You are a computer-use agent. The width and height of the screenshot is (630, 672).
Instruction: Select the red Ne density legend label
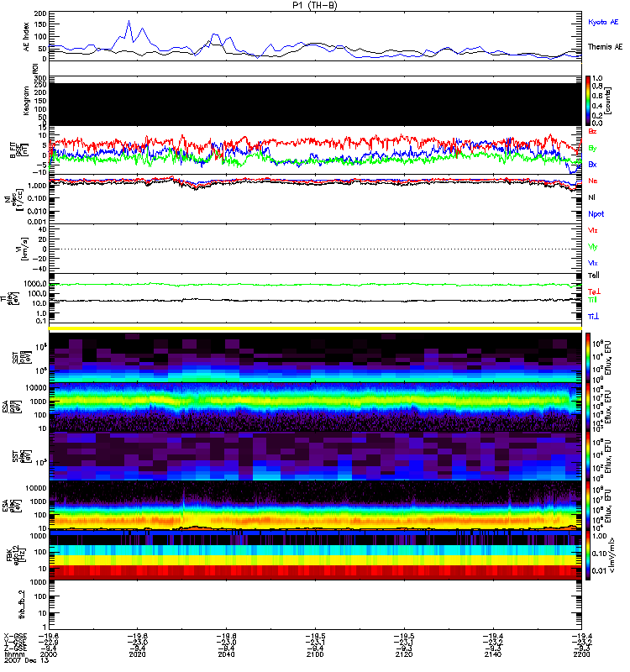click(592, 181)
